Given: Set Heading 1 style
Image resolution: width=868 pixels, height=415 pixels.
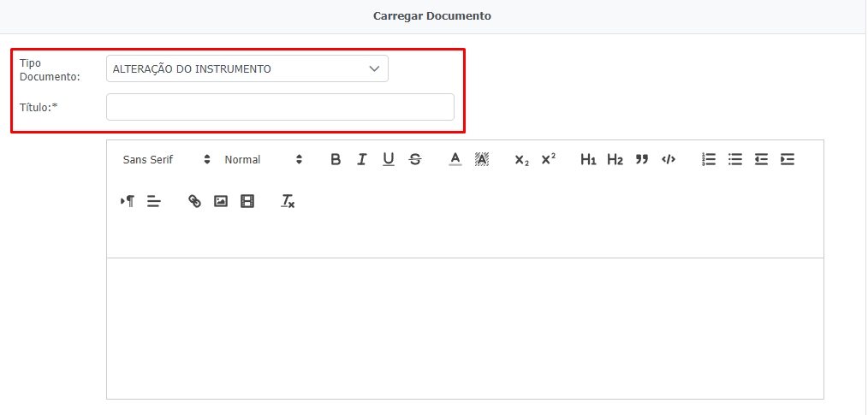Looking at the screenshot, I should pos(588,159).
